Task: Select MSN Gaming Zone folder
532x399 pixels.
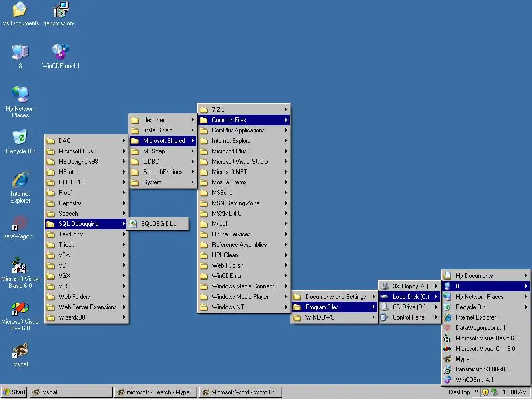Action: click(244, 203)
